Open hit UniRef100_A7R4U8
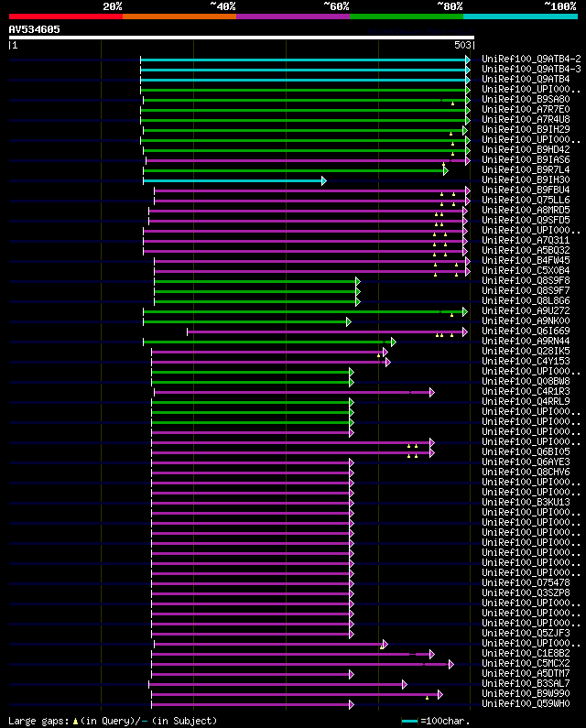The width and height of the screenshot is (586, 728). tap(526, 119)
